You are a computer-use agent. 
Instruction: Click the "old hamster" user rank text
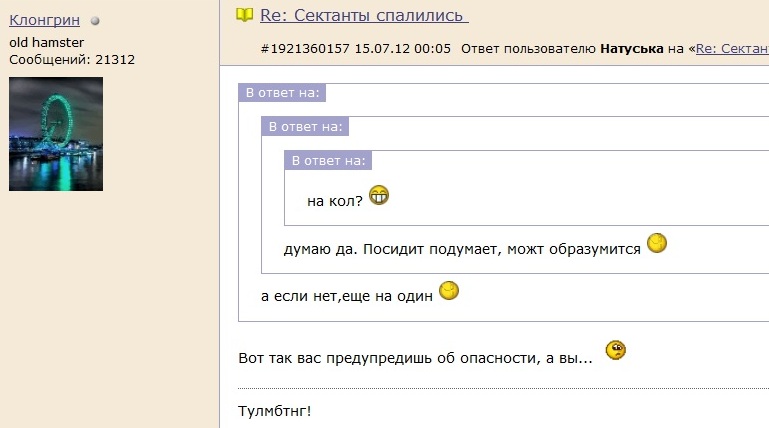click(47, 43)
